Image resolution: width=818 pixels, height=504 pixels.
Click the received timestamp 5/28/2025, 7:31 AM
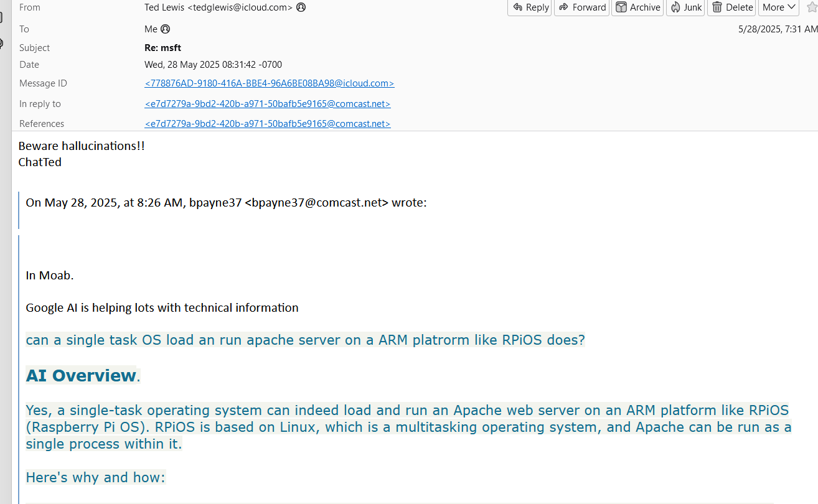click(778, 29)
